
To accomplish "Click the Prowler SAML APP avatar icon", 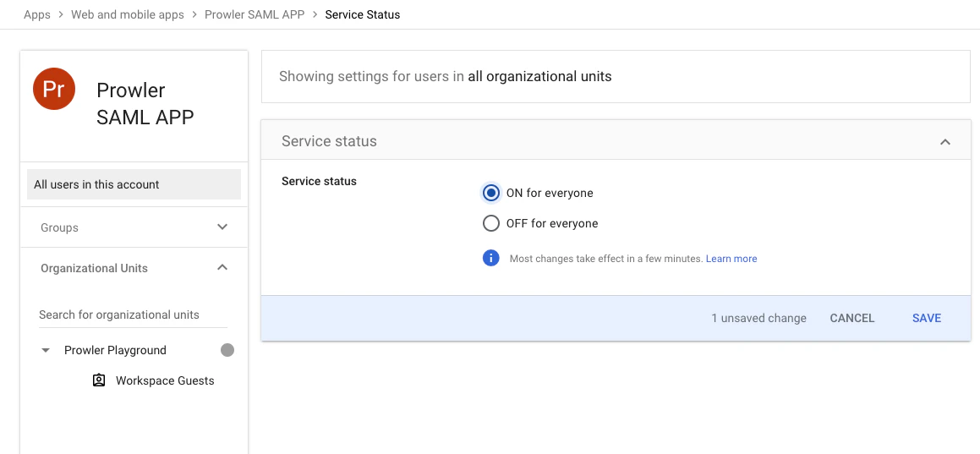I will click(x=54, y=89).
